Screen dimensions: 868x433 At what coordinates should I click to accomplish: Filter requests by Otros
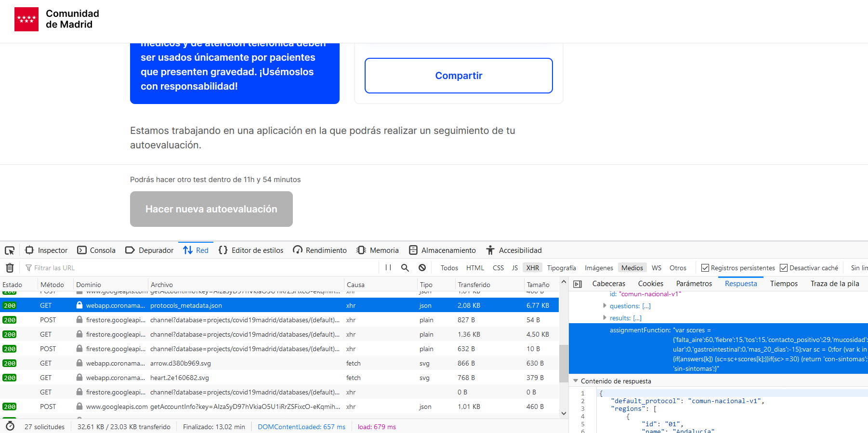pyautogui.click(x=678, y=268)
